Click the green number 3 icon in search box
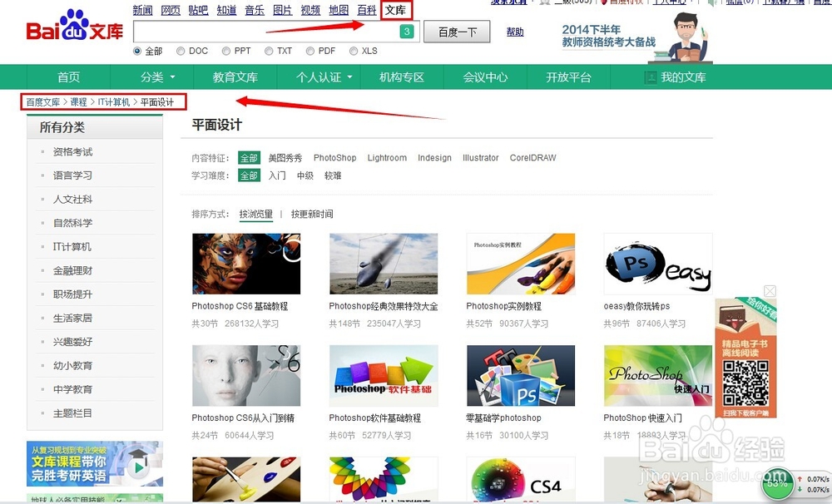Viewport: 832px width, 504px height. [x=407, y=32]
